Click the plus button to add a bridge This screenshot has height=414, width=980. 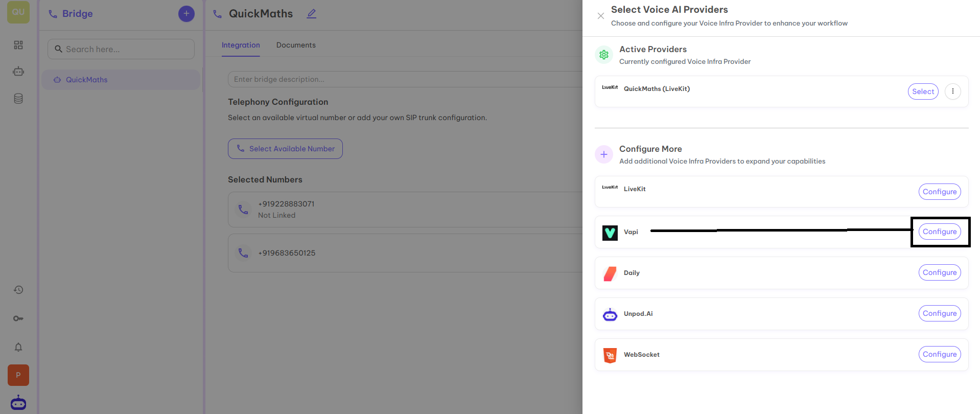coord(186,13)
